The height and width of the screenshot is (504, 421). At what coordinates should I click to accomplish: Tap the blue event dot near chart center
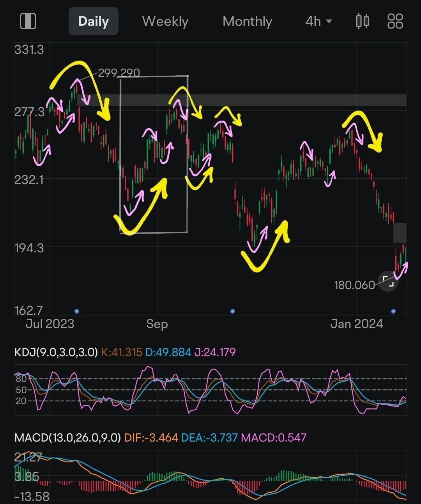[x=233, y=311]
